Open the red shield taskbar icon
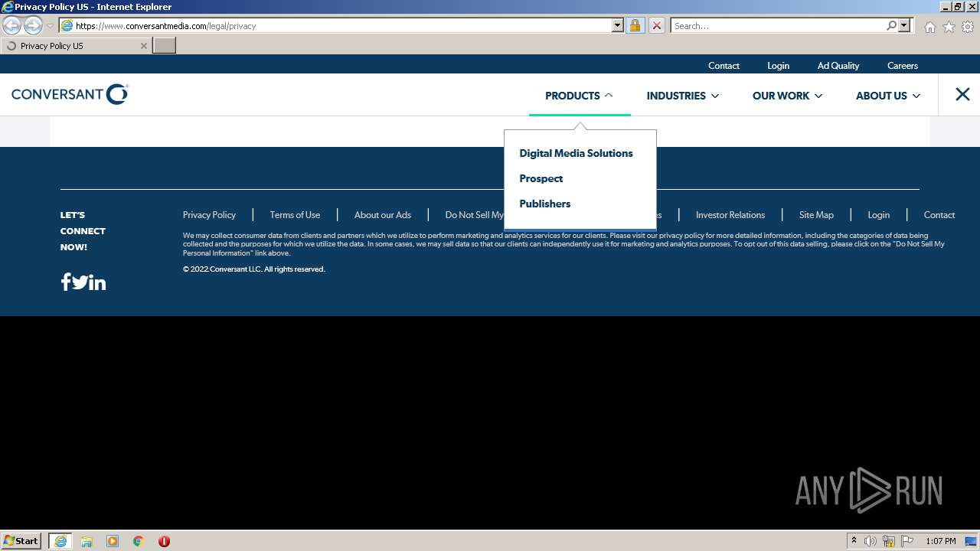This screenshot has width=980, height=551. point(164,541)
